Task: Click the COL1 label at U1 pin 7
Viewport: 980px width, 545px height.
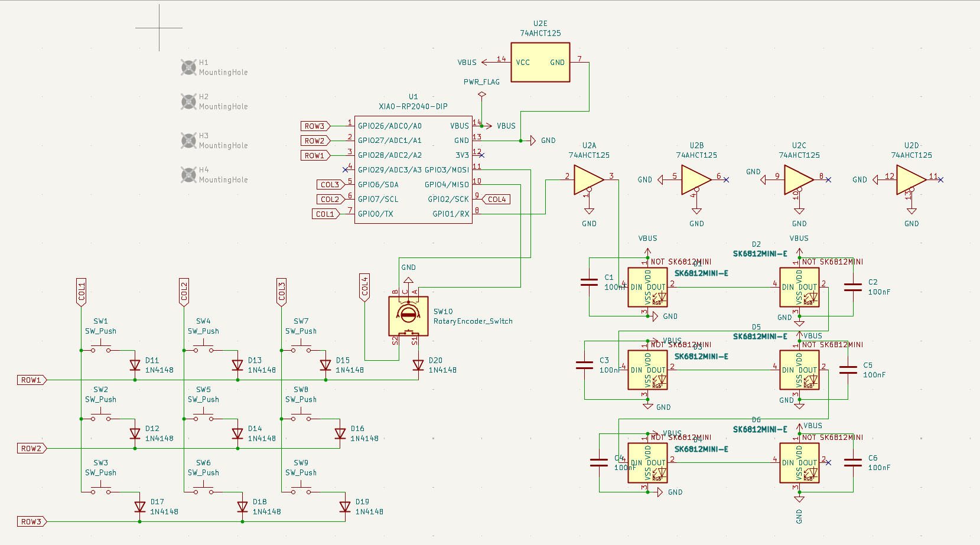Action: click(x=325, y=214)
